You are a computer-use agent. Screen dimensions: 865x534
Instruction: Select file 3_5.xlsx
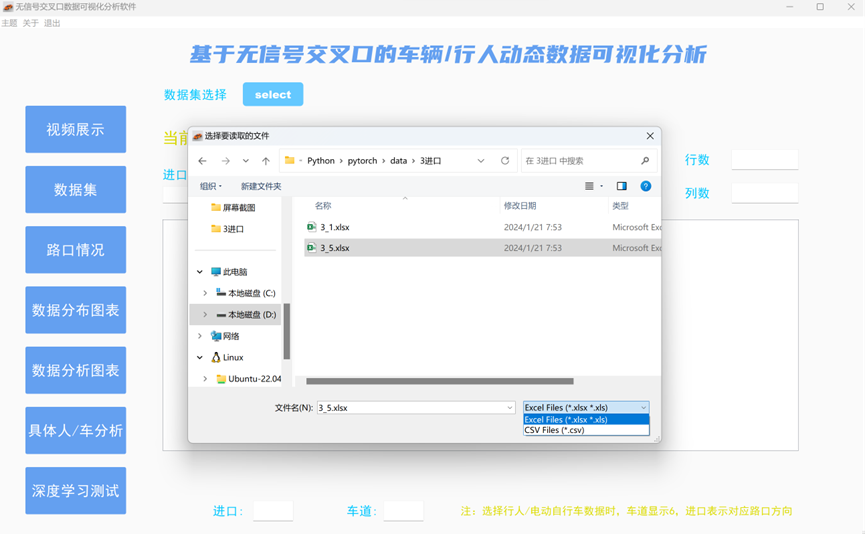coord(482,248)
